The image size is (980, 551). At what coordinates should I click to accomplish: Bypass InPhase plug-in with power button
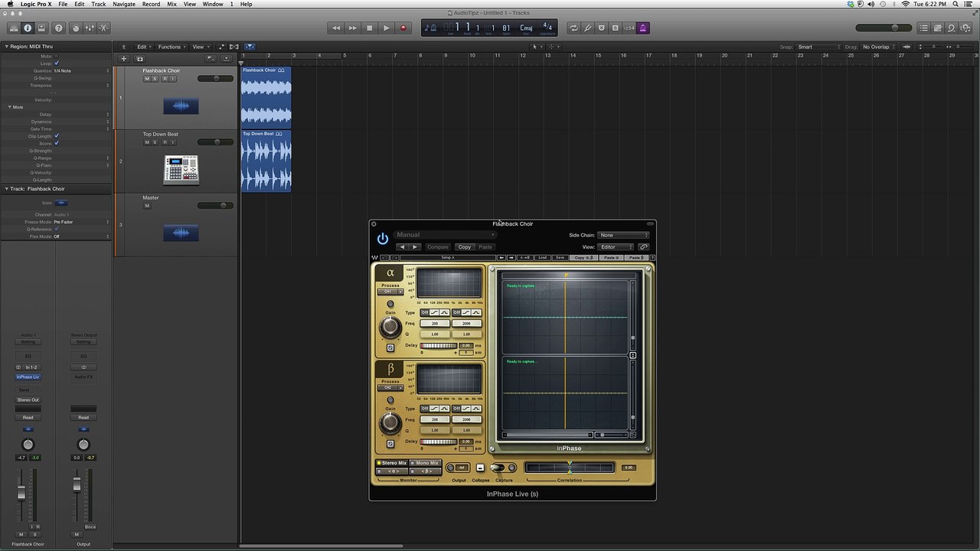click(x=383, y=239)
